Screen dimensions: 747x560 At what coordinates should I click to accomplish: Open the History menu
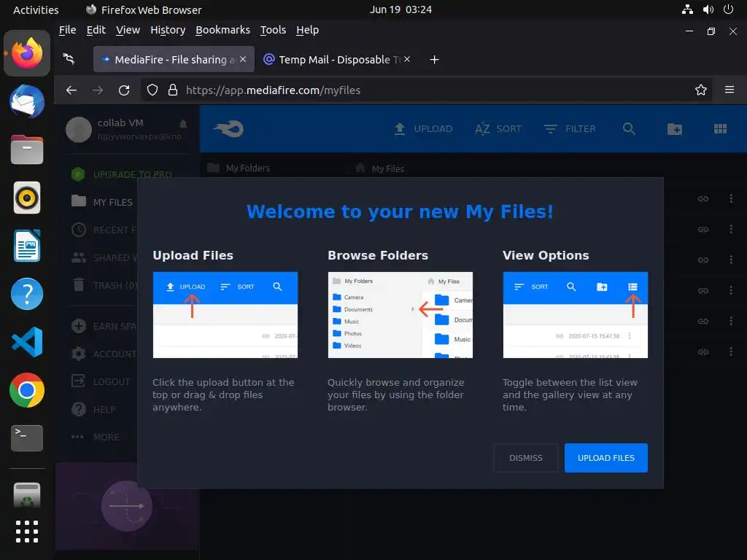(x=168, y=30)
